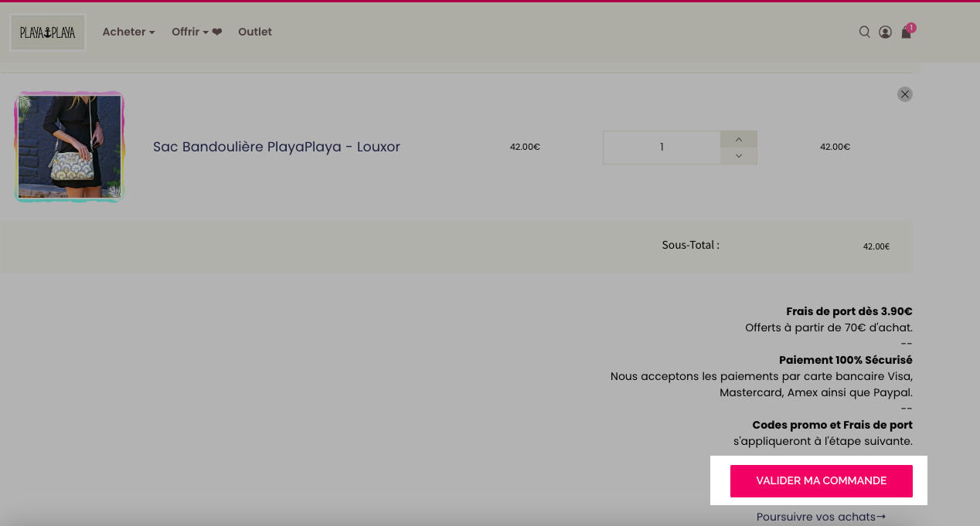This screenshot has height=526, width=980.
Task: Go to the Outlet menu item
Action: tap(255, 32)
